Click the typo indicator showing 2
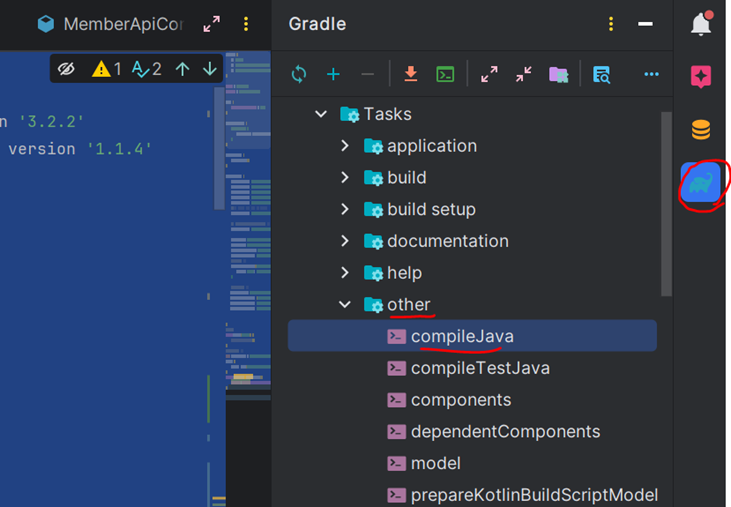The image size is (731, 507). point(146,69)
